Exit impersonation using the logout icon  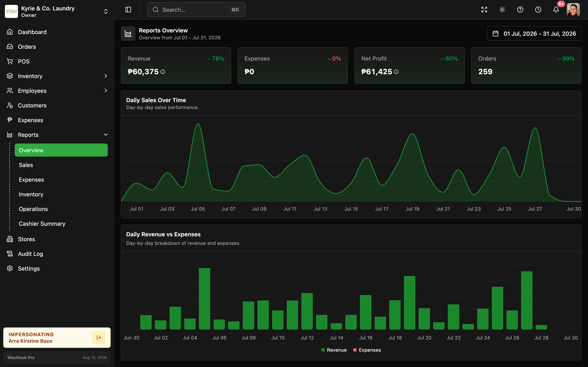click(99, 338)
